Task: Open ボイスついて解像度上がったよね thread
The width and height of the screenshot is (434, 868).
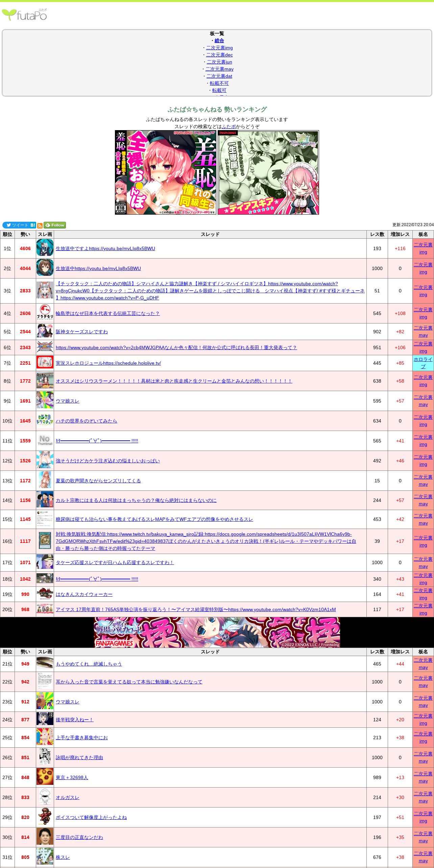Action: point(91,817)
